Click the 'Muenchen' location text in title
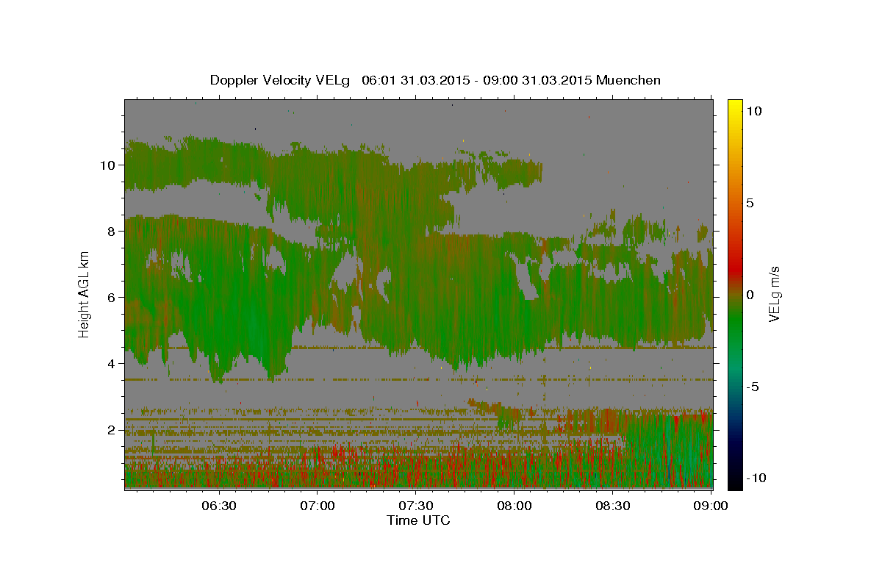882x588 pixels. pos(628,80)
